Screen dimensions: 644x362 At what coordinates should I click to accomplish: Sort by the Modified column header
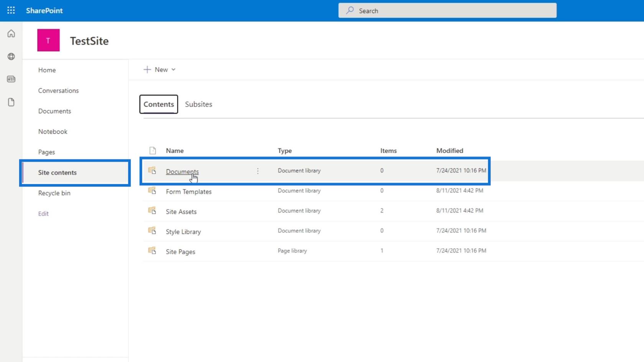[x=450, y=151]
